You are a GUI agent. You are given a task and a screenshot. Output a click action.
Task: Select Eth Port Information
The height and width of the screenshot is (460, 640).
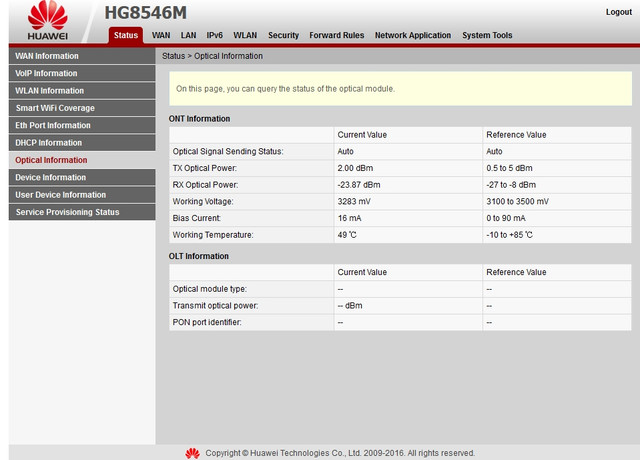[x=82, y=125]
